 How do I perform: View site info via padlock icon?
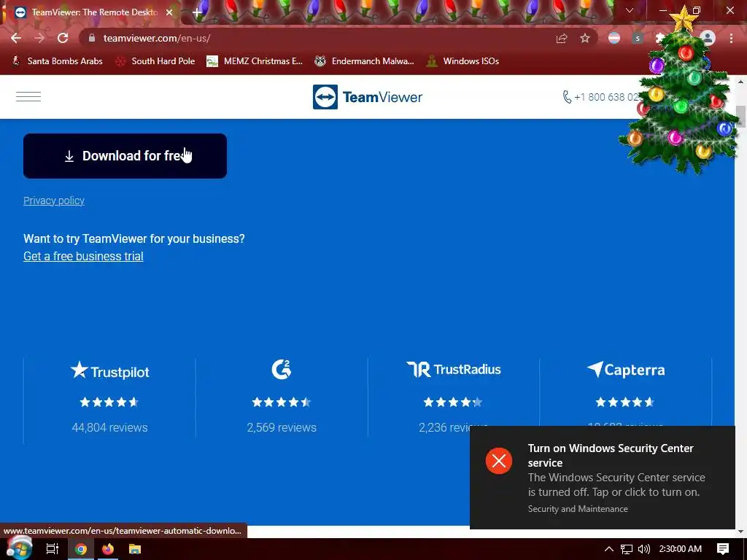click(92, 38)
